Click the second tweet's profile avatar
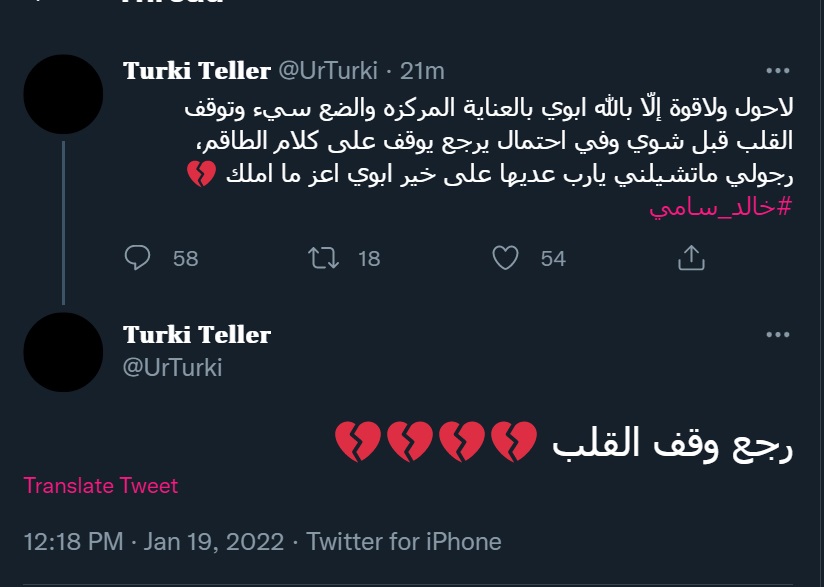This screenshot has height=587, width=824. point(63,352)
